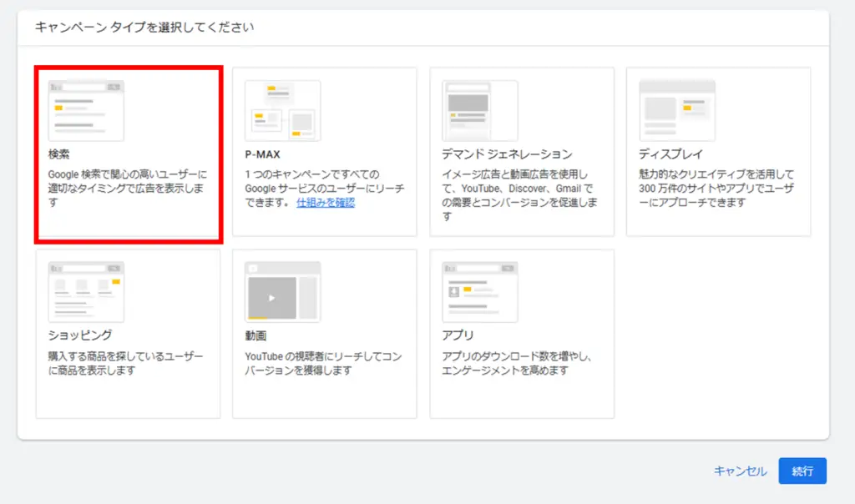Click the デマンド ジェネレーション illustration icon

[479, 111]
